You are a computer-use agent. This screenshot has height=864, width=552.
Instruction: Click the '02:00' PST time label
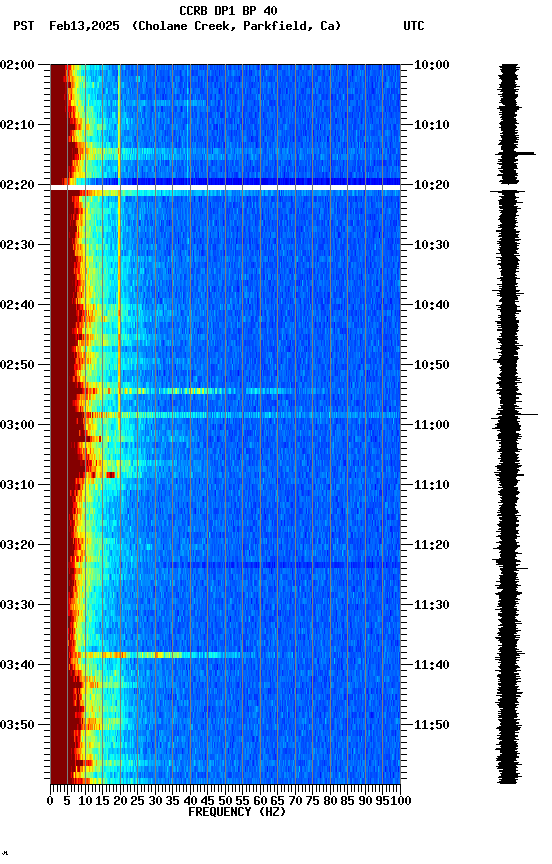[x=17, y=65]
